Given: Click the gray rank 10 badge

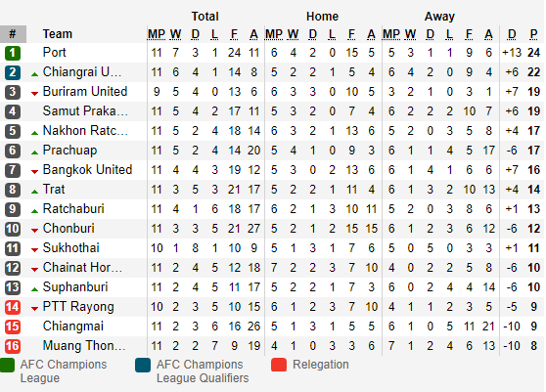Looking at the screenshot, I should click(x=13, y=229).
